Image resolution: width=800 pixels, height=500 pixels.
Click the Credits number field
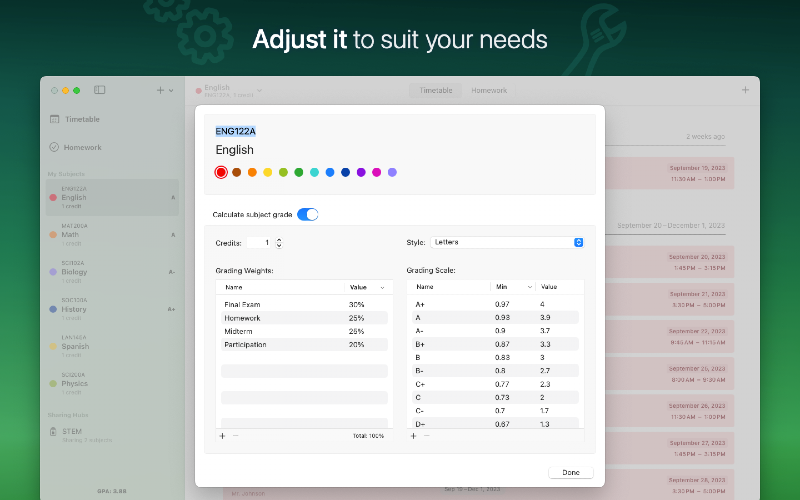(x=260, y=243)
